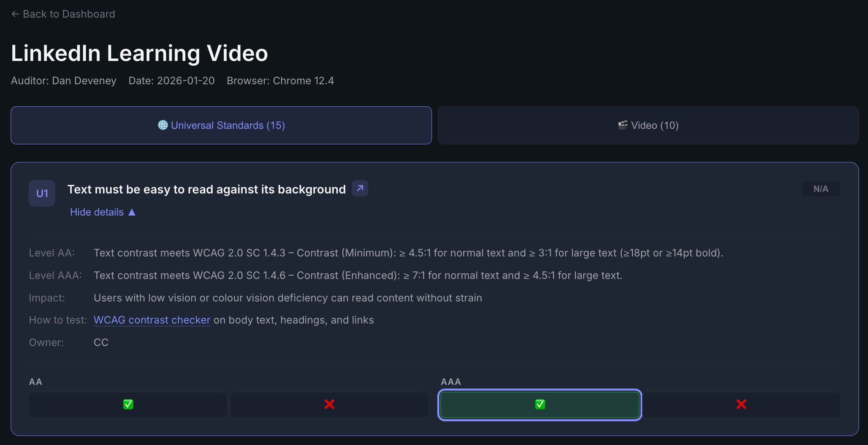Mark AA level as fail
Screen dimensions: 868x445
pyautogui.click(x=330, y=405)
